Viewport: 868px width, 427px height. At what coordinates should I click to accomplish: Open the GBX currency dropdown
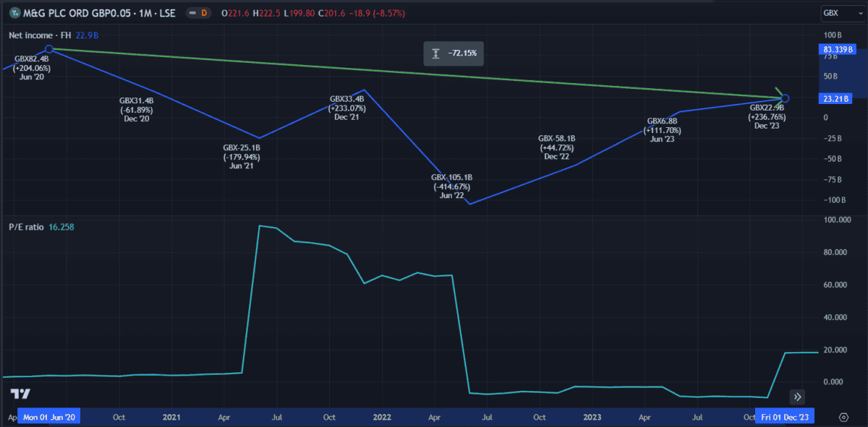click(841, 14)
